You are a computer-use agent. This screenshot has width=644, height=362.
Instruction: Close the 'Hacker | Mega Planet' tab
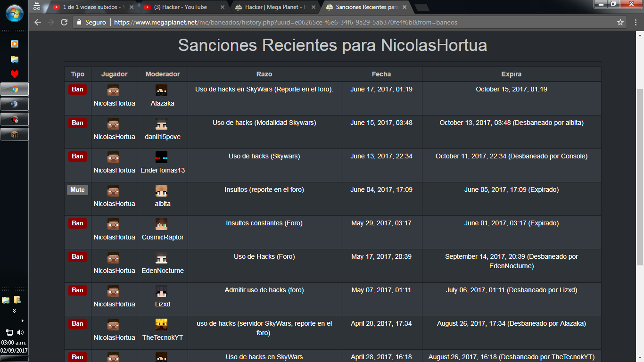313,7
